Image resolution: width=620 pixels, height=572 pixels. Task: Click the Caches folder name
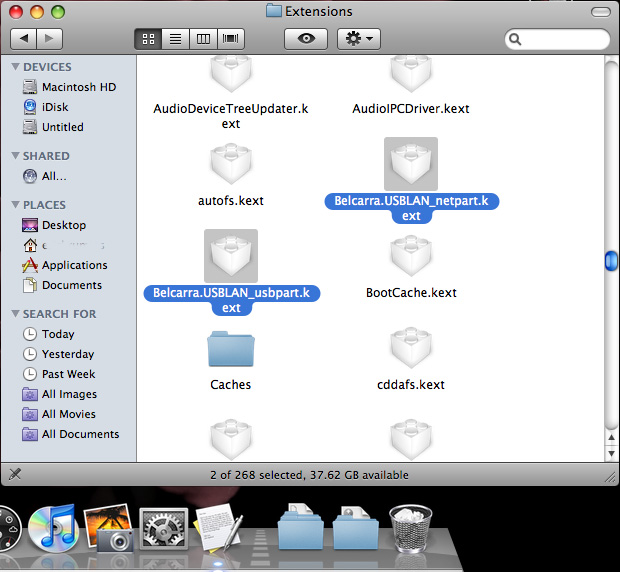[231, 385]
